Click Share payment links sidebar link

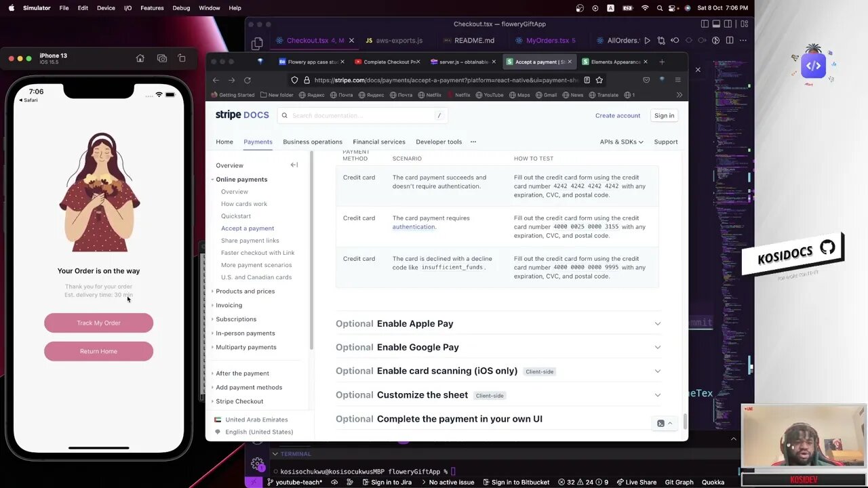tap(250, 241)
